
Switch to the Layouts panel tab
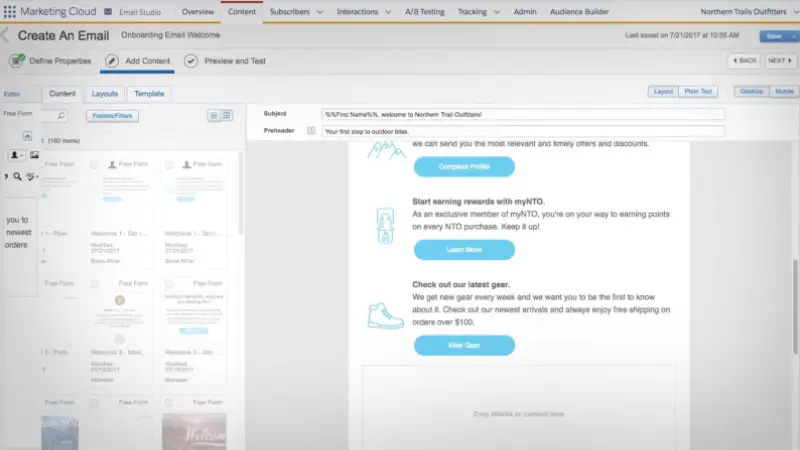[x=105, y=94]
